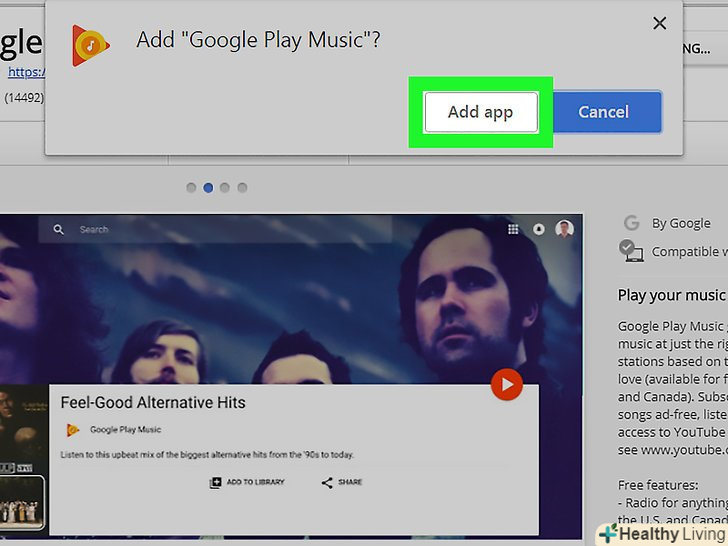Click the small Google Play Music logo
The width and height of the screenshot is (728, 546).
[x=72, y=430]
